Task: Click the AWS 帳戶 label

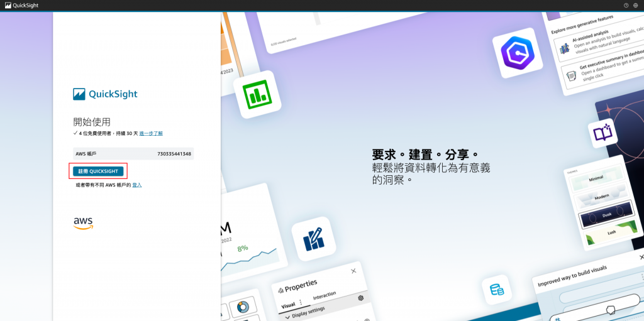Action: coord(86,154)
